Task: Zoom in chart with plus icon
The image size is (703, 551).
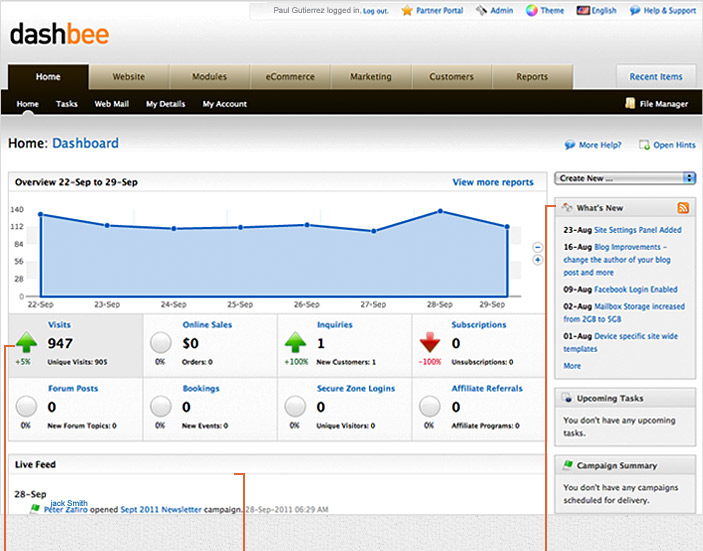Action: point(538,260)
